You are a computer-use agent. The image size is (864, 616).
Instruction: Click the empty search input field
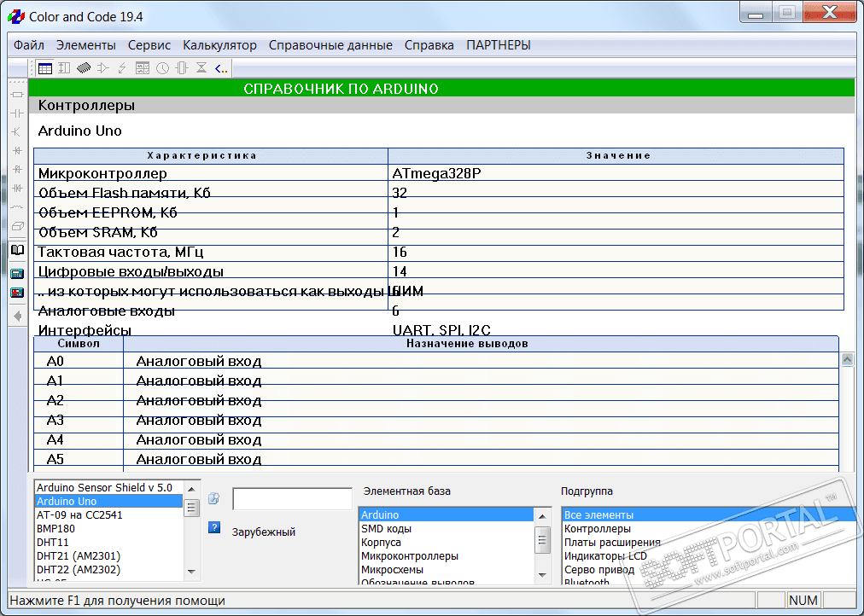tap(293, 499)
